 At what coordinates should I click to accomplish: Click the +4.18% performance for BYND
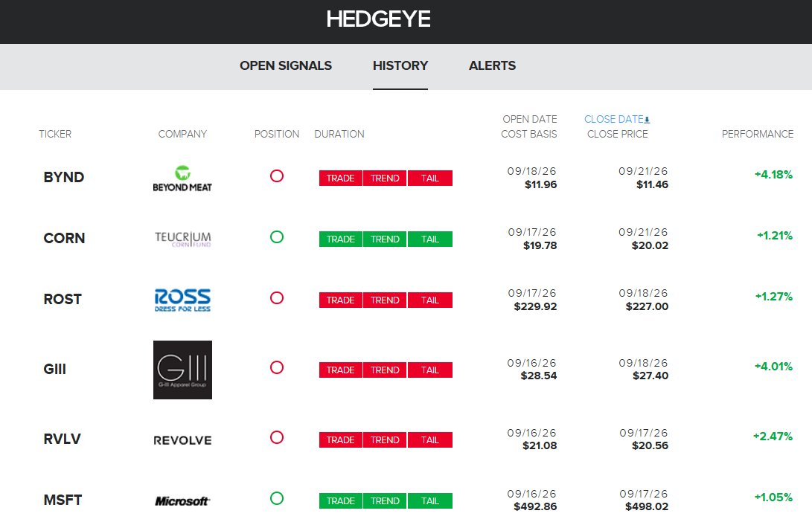tap(774, 175)
